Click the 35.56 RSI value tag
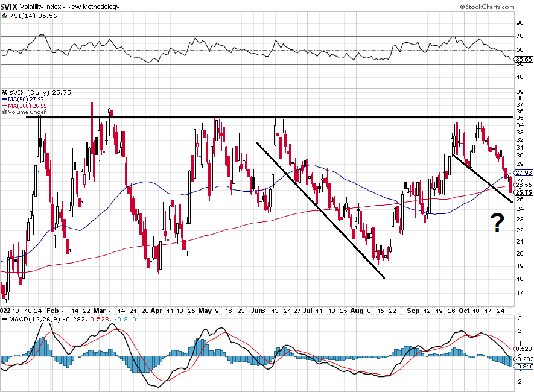 click(524, 59)
